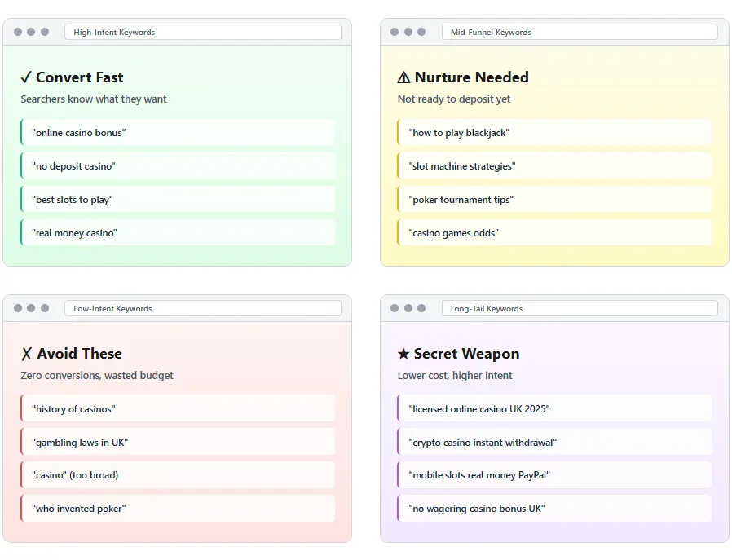Click the Low-Intent Keywords address bar
The image size is (732, 560).
point(202,309)
